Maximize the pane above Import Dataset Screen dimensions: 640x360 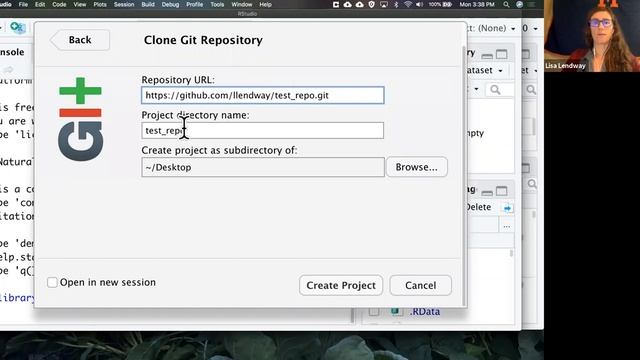pos(502,54)
